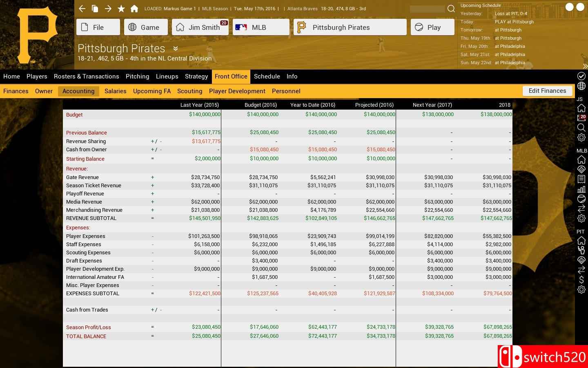Expand the chevron beside Pittsburgh Pirates title
This screenshot has height=368, width=588.
click(176, 48)
